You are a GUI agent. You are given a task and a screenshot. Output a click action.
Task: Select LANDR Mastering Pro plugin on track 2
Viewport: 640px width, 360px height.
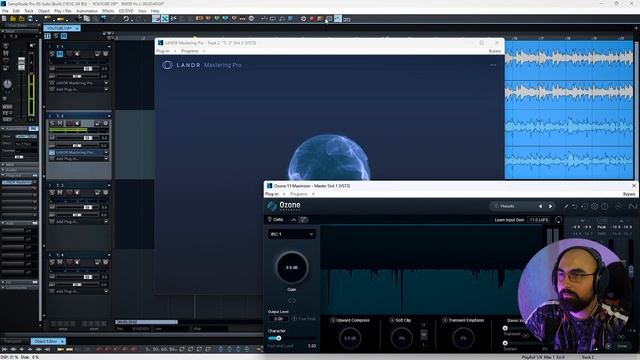pos(75,152)
